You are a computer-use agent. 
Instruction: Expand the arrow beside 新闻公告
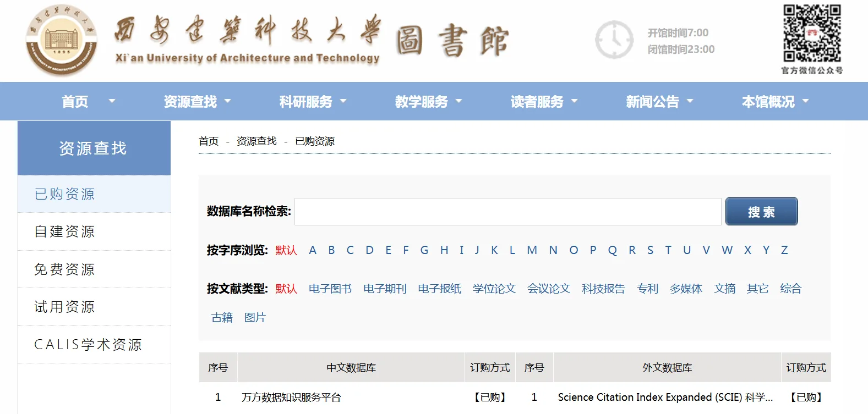690,101
